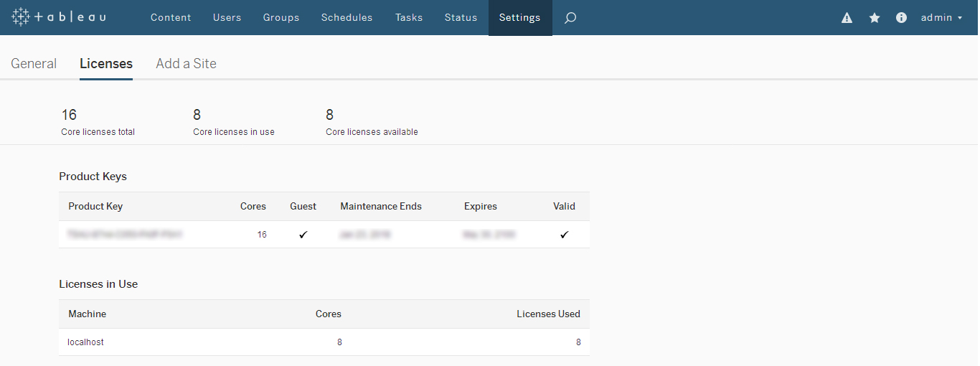The image size is (980, 366).
Task: Navigate to Schedules
Action: (x=347, y=18)
